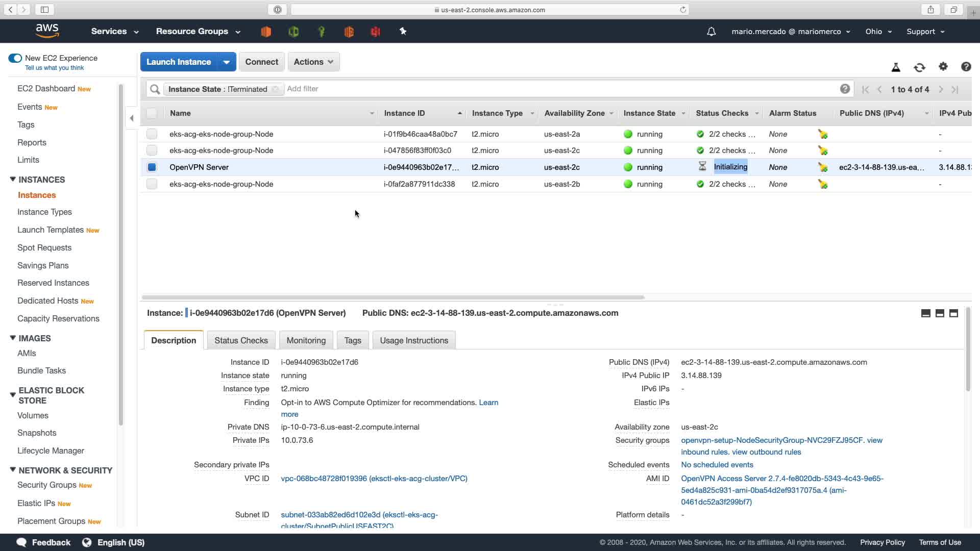Screen dimensions: 980x551
Task: Open the settings gear for table preferences
Action: [x=943, y=67]
